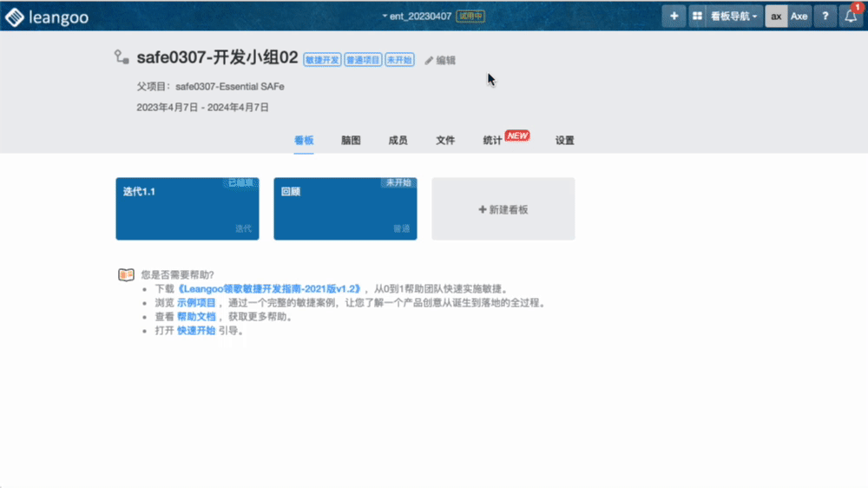Open the 示例项目 link
The width and height of the screenshot is (868, 488).
click(196, 303)
